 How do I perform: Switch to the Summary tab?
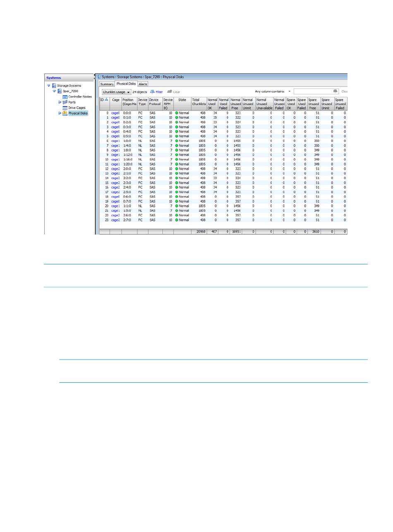point(107,84)
